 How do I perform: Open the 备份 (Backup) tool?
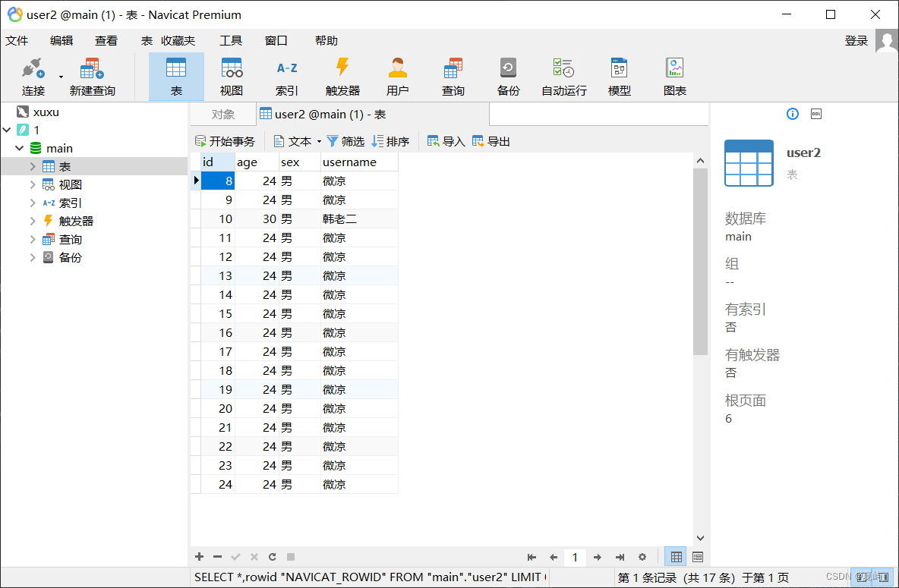pyautogui.click(x=508, y=75)
